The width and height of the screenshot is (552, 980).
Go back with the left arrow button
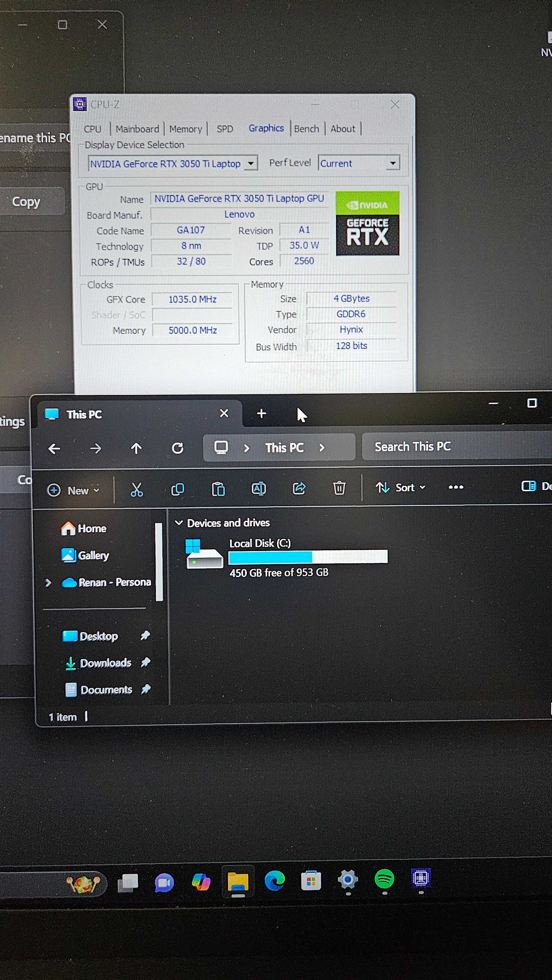[x=54, y=449]
